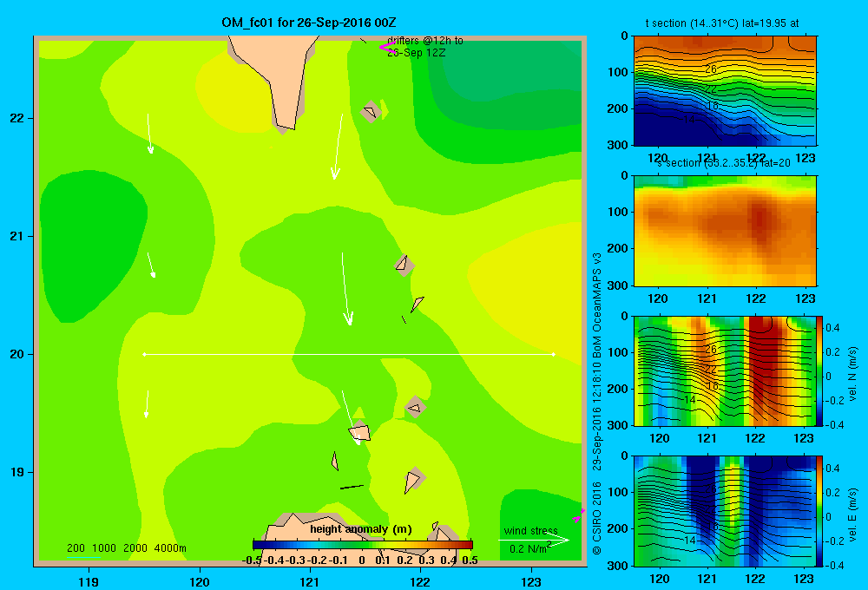Click the '0.4' tick on the vel. N color scale
The image size is (868, 590).
[832, 328]
